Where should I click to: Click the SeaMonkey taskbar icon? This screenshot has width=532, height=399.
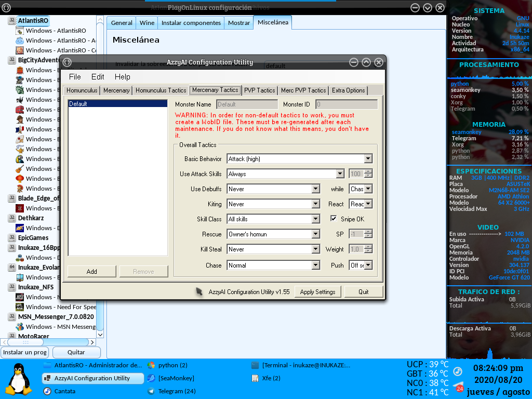click(151, 378)
